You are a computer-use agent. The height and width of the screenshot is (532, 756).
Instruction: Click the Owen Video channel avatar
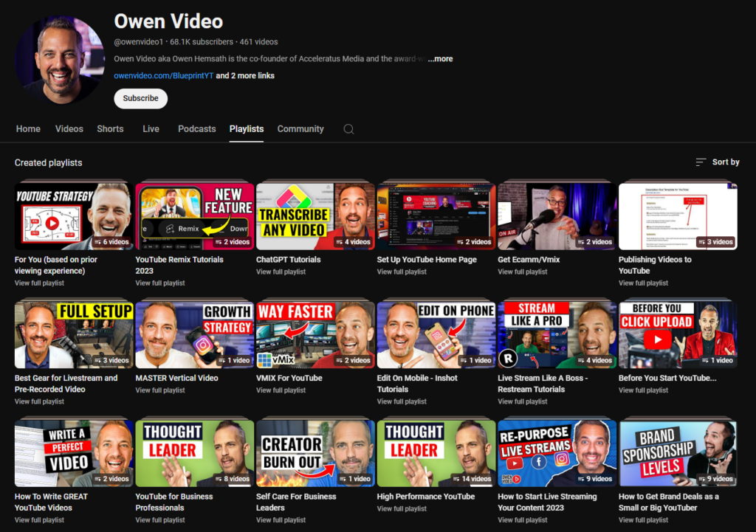tap(59, 59)
